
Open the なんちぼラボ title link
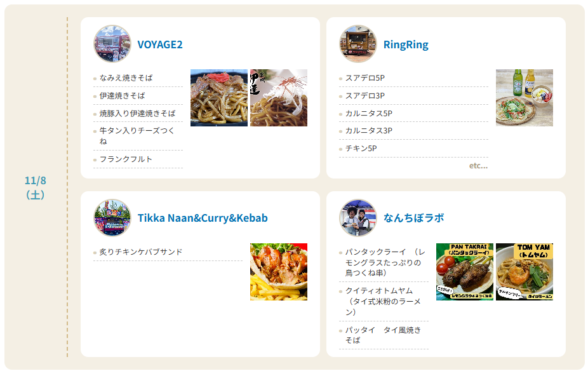(x=413, y=218)
